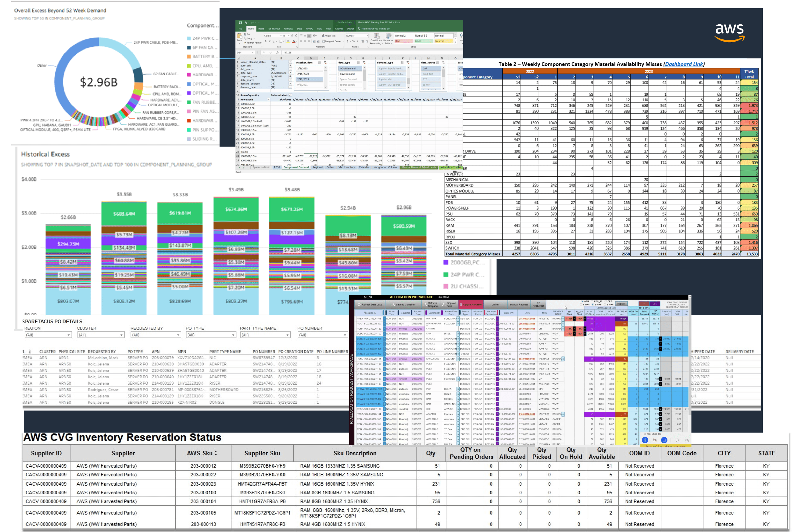Click Merge & Center in Excel ribbon
Screen dimensions: 792x532
332,42
